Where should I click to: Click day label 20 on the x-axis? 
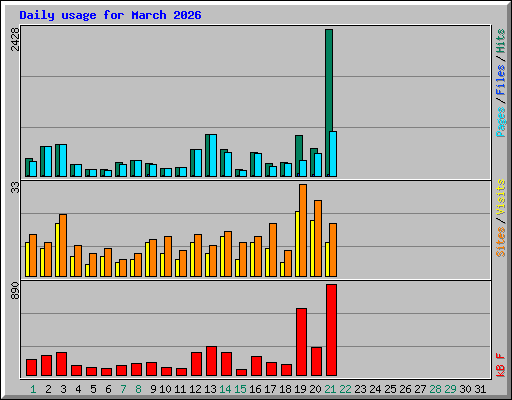point(315,389)
